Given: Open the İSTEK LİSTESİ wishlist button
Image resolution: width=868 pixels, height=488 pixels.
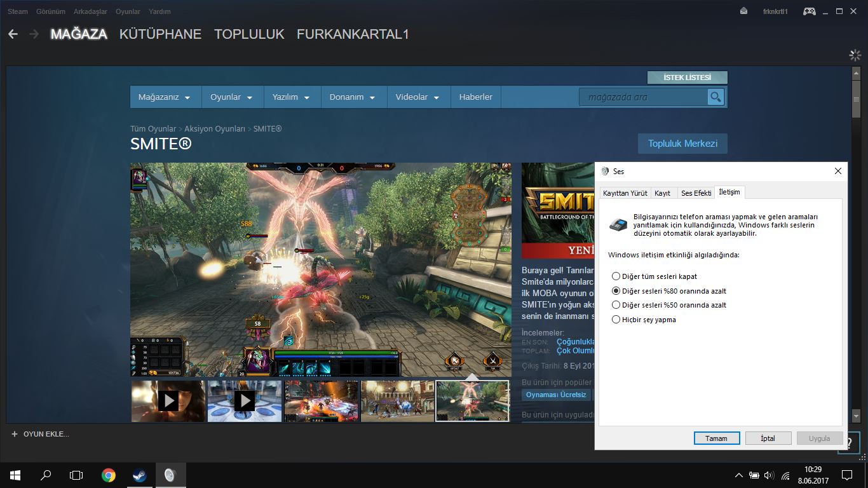Looking at the screenshot, I should tap(687, 78).
